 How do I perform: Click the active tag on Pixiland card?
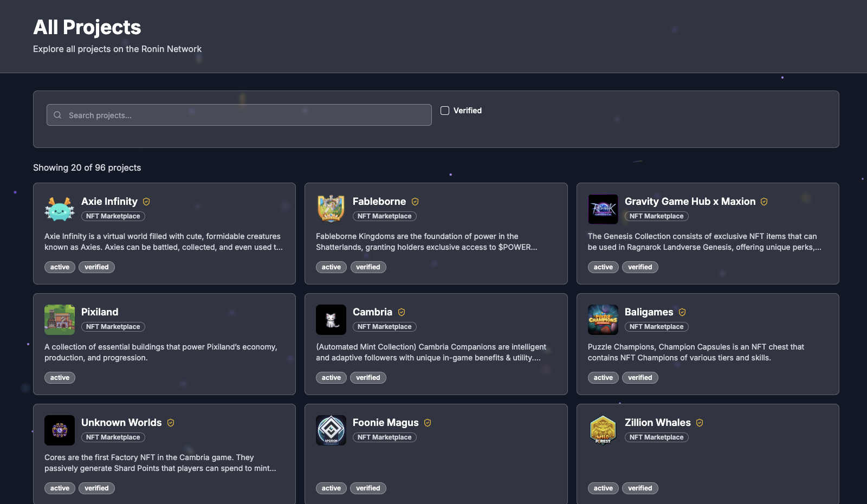(x=60, y=378)
